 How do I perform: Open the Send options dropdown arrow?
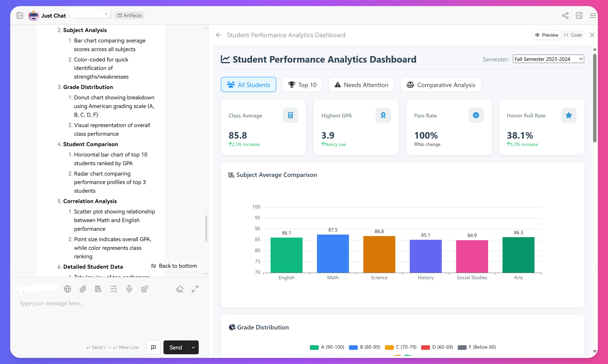click(x=193, y=347)
